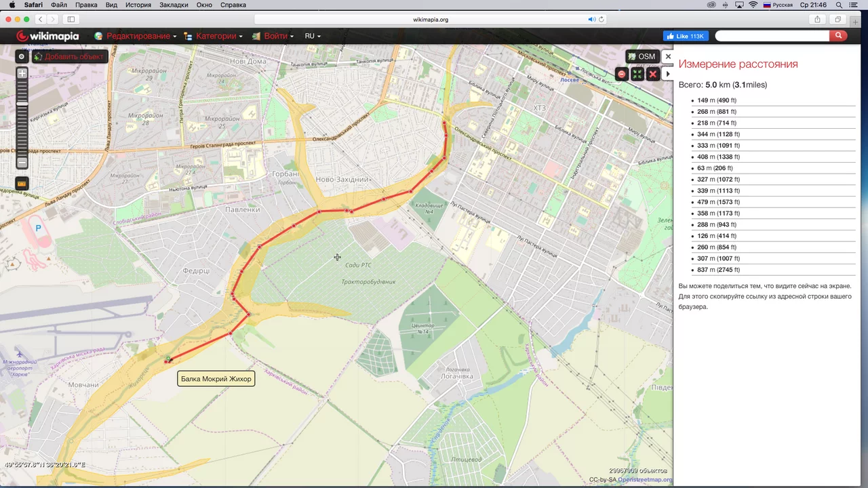The image size is (868, 488).
Task: Clear the measurement with red X icon
Action: pyautogui.click(x=653, y=74)
